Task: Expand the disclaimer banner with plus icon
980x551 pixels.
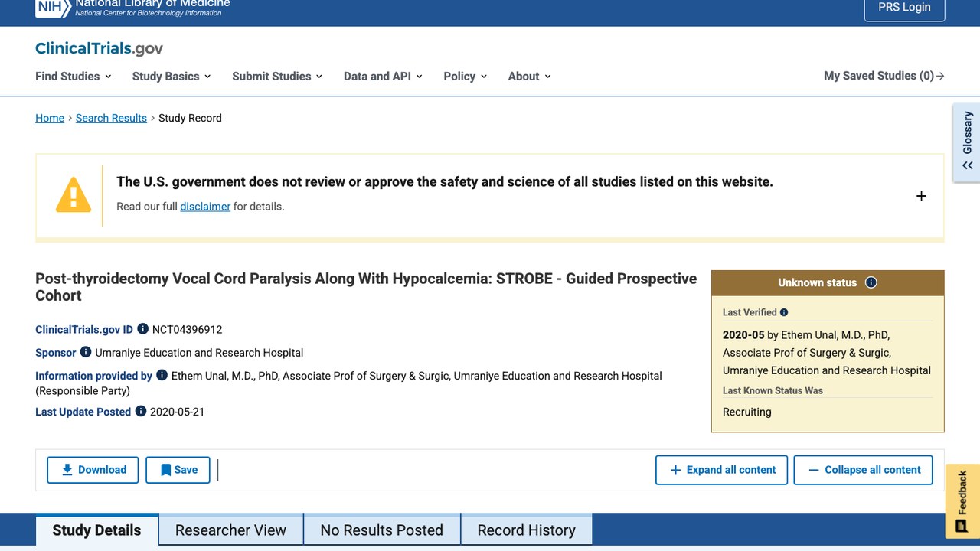Action: point(921,196)
